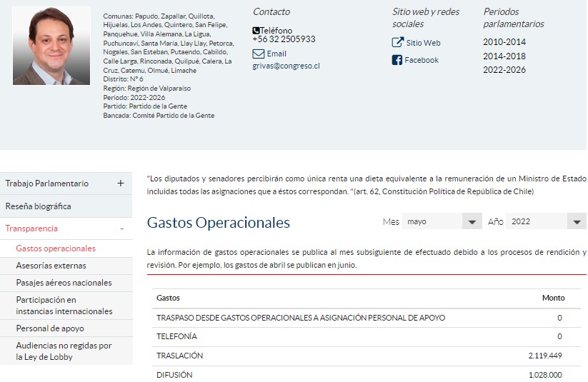Go to Pasajes aéreos nacionales

click(64, 283)
